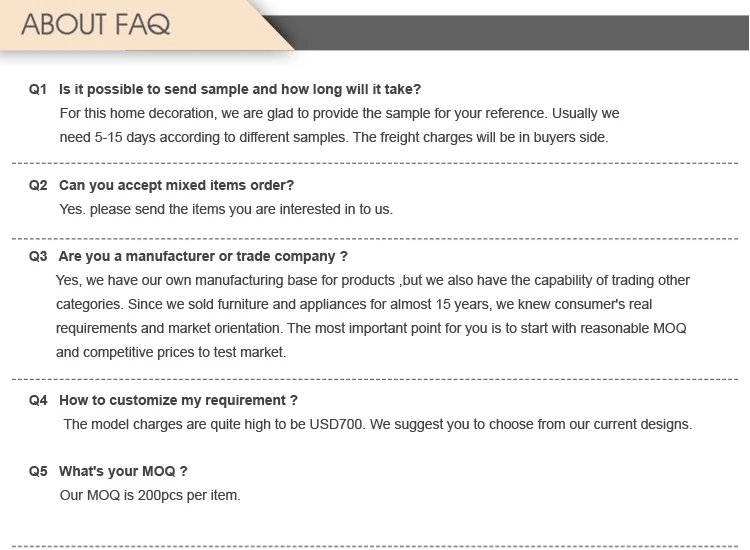Open the 'What's your MOQ' question

[x=123, y=471]
